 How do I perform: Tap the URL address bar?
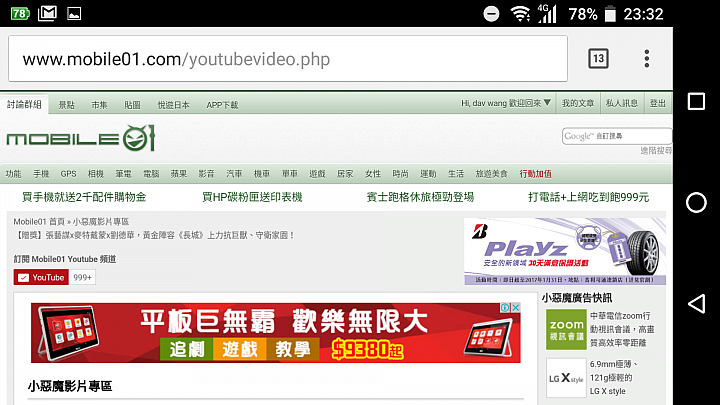click(x=288, y=59)
